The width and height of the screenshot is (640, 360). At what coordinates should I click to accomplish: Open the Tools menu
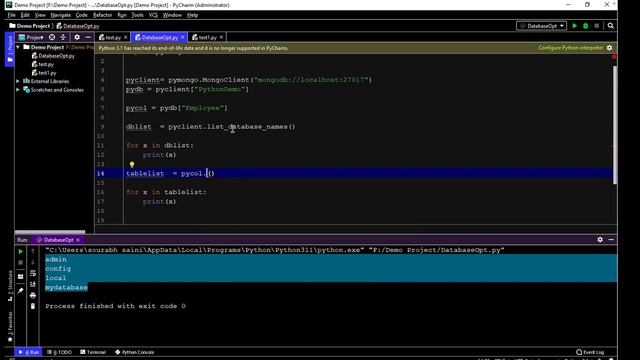(x=137, y=15)
